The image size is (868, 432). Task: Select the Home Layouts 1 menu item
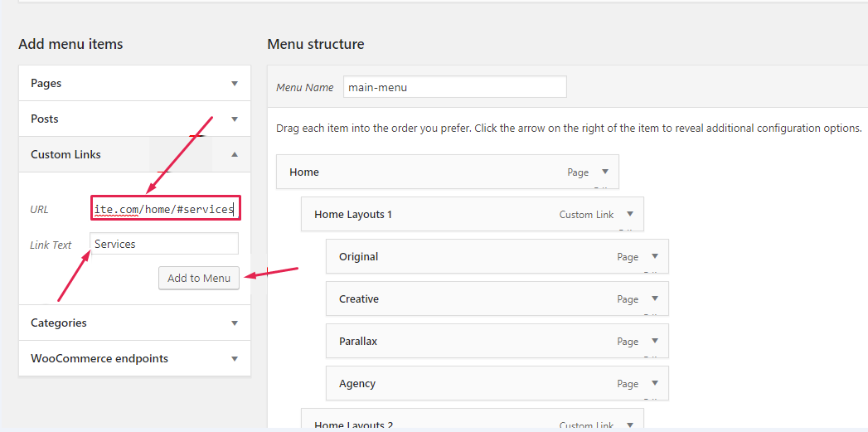(431, 214)
